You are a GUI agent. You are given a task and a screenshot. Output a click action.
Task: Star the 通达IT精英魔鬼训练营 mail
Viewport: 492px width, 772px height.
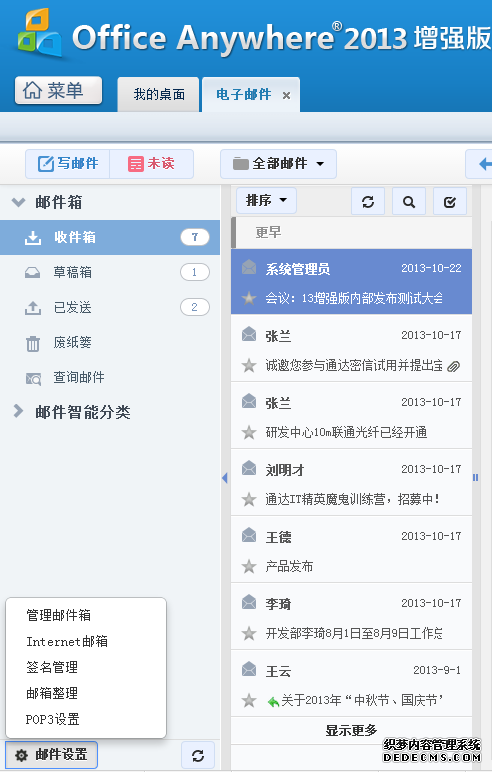249,499
